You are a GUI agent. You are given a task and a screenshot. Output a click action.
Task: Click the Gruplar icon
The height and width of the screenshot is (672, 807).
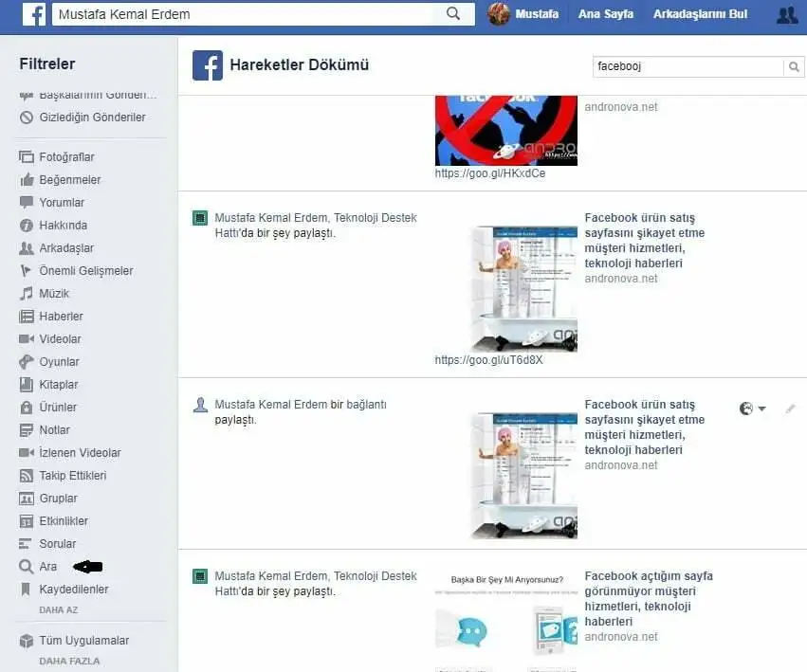(27, 499)
